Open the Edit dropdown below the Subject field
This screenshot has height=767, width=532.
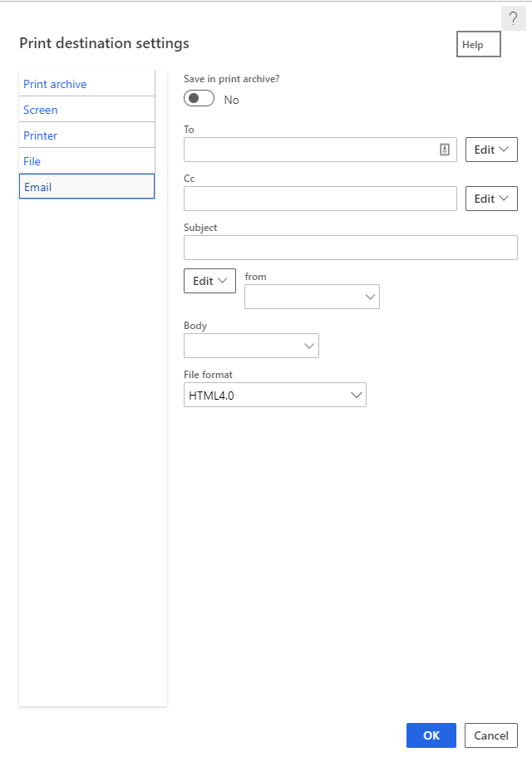click(x=209, y=280)
